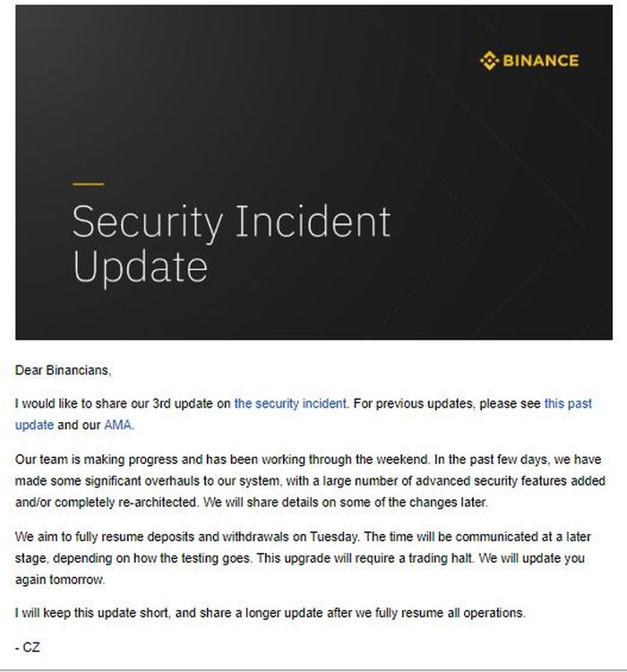Click the "Security Incident" banner heading line

tap(231, 222)
